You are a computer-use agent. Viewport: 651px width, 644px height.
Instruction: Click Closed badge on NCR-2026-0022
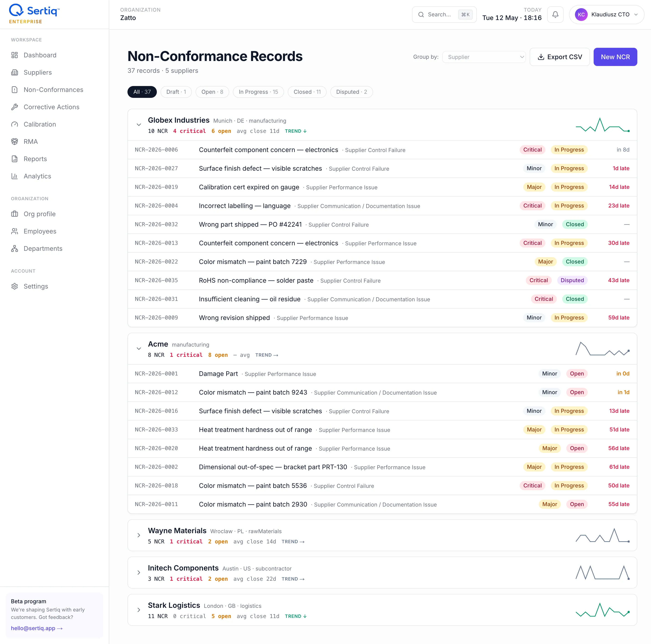pyautogui.click(x=575, y=262)
